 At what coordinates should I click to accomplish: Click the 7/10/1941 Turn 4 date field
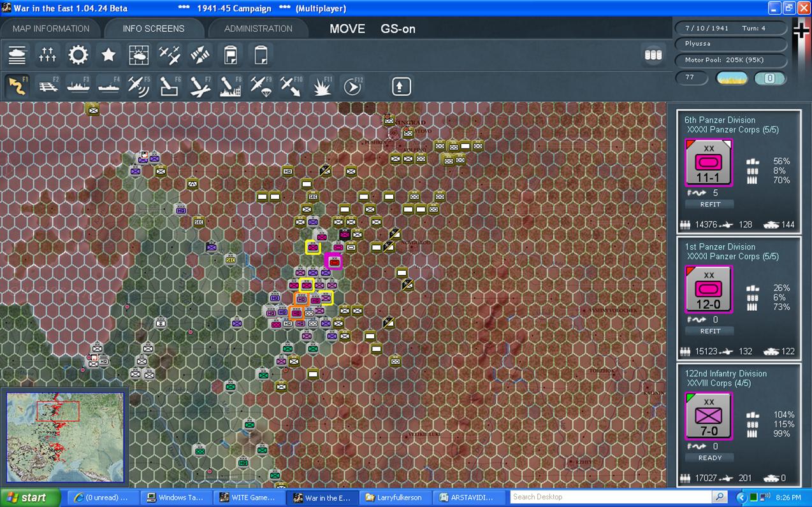click(731, 29)
